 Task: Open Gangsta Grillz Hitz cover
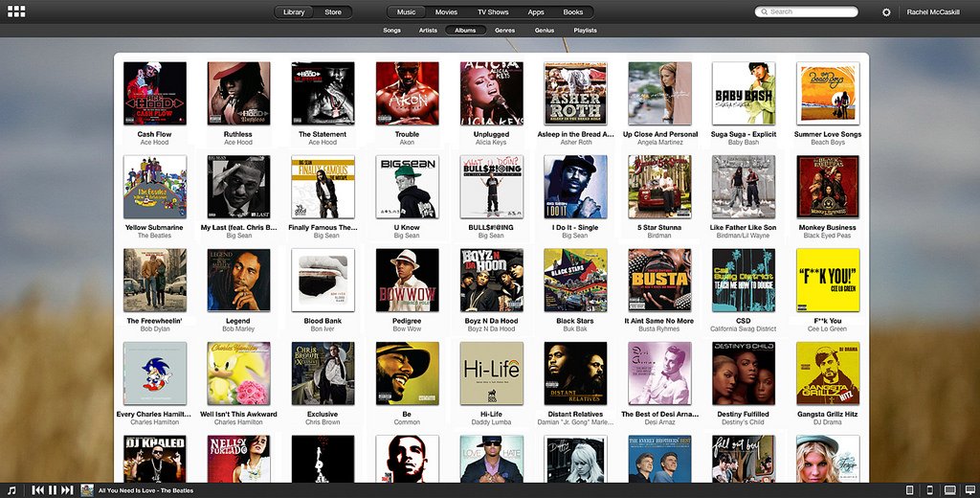(x=828, y=373)
